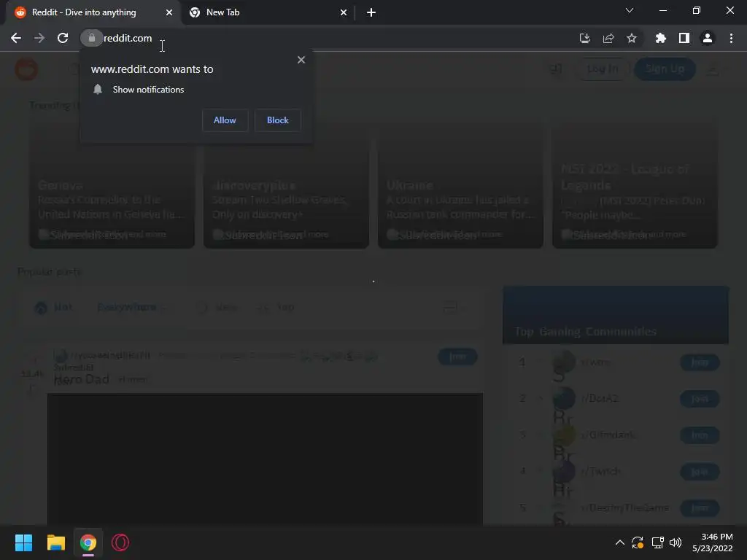Open a new browser tab with plus
Screen dimensions: 747x560
[371, 12]
